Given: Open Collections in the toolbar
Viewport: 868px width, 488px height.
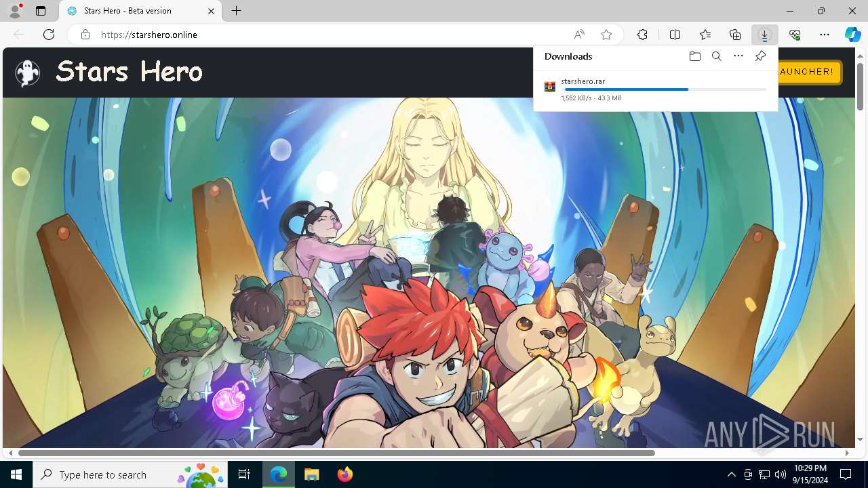Looking at the screenshot, I should pyautogui.click(x=735, y=35).
